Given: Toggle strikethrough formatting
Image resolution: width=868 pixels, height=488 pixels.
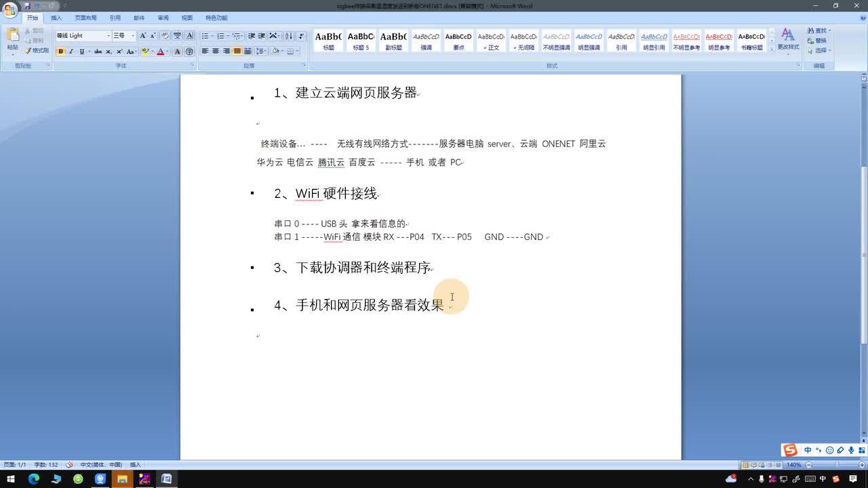Looking at the screenshot, I should click(x=98, y=52).
